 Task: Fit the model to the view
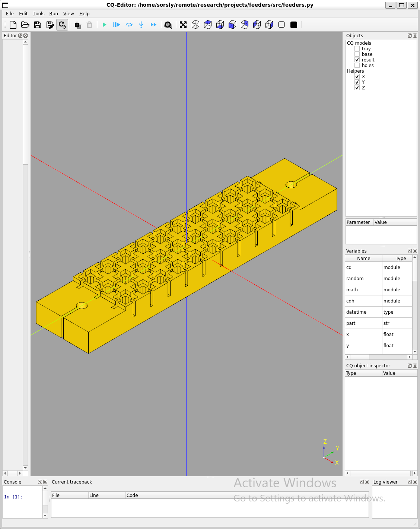click(x=183, y=25)
